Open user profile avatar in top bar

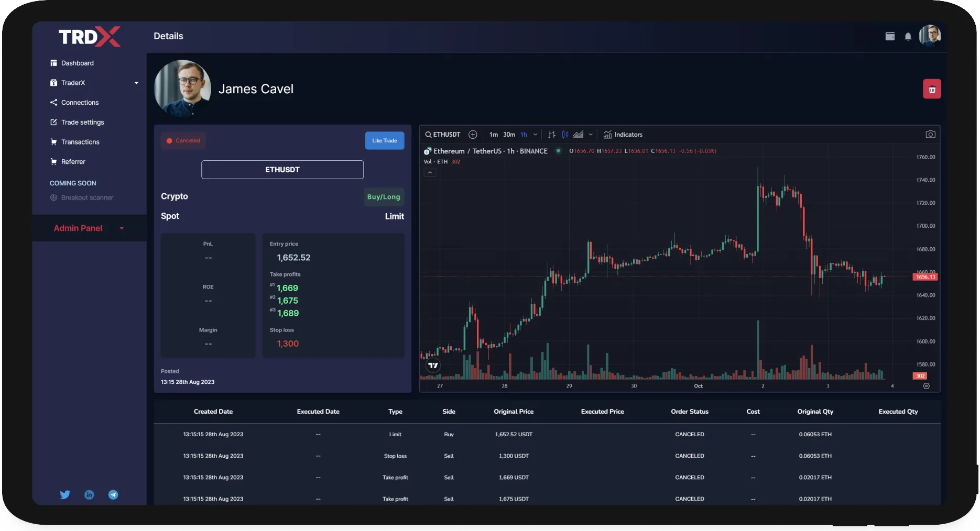point(930,36)
